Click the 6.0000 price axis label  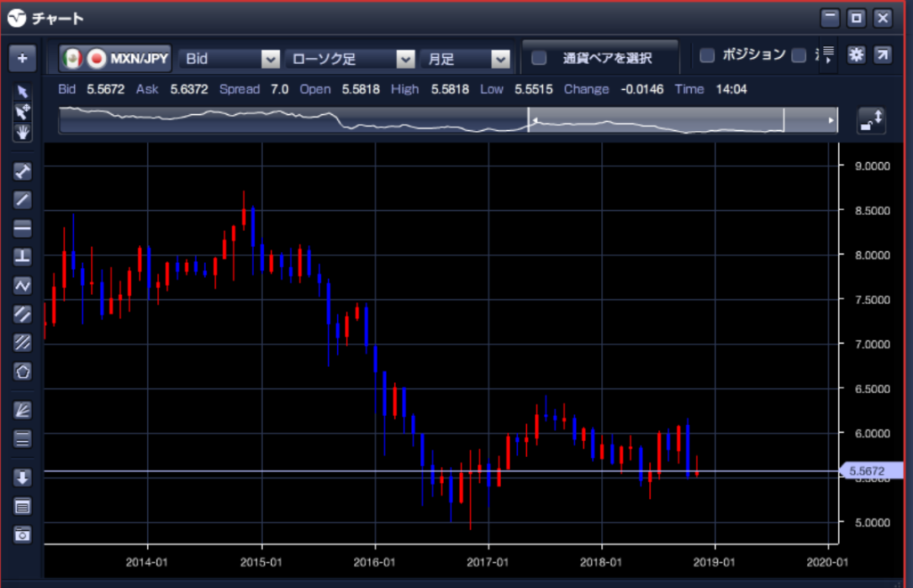pos(872,433)
